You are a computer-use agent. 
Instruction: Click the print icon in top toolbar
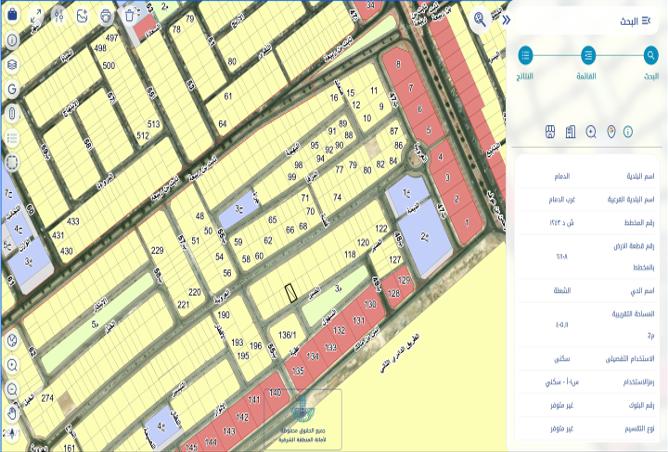click(107, 16)
